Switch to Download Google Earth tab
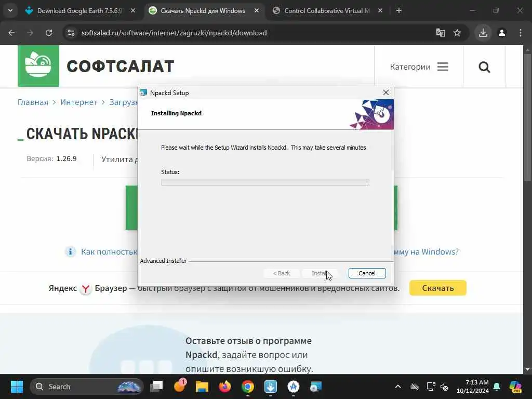This screenshot has width=532, height=399. click(x=79, y=11)
